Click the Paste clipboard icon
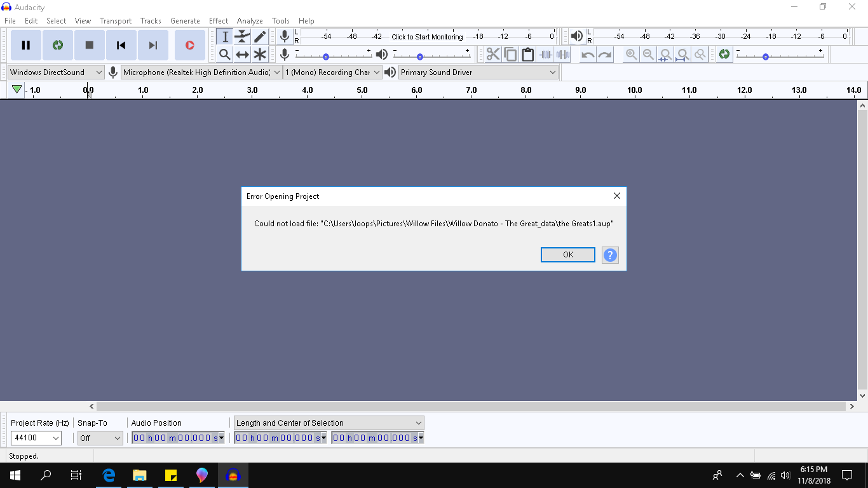The image size is (868, 488). [527, 55]
